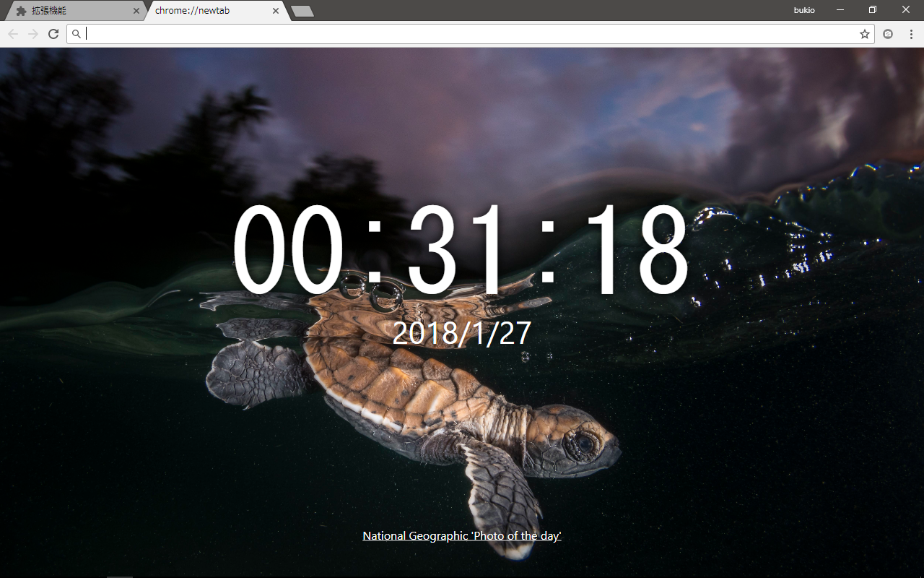Click the back navigation arrow
The height and width of the screenshot is (578, 924).
pos(13,33)
